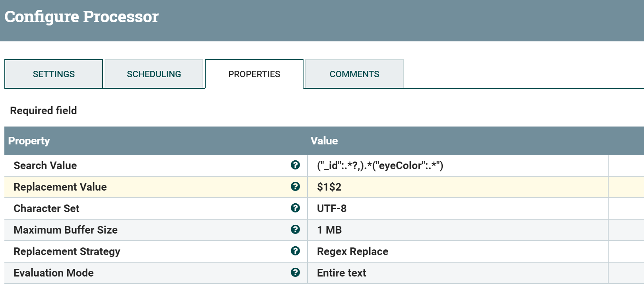Screen dimensions: 644x296
Task: Click help icon beside Replacement Value
Action: pyautogui.click(x=295, y=187)
